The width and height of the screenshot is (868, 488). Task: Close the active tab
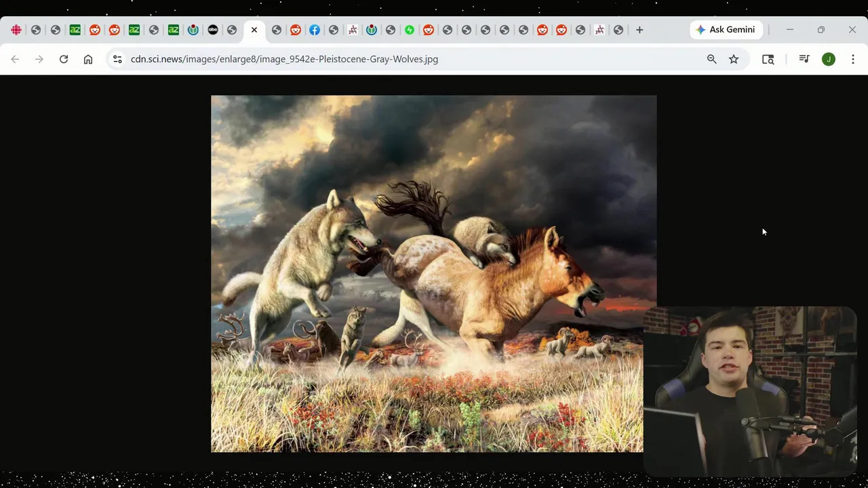coord(254,30)
